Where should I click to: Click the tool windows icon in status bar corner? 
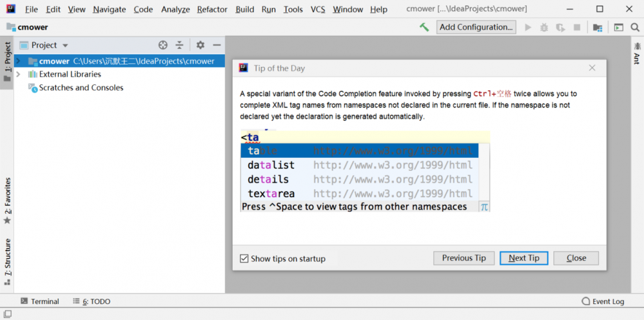click(7, 314)
